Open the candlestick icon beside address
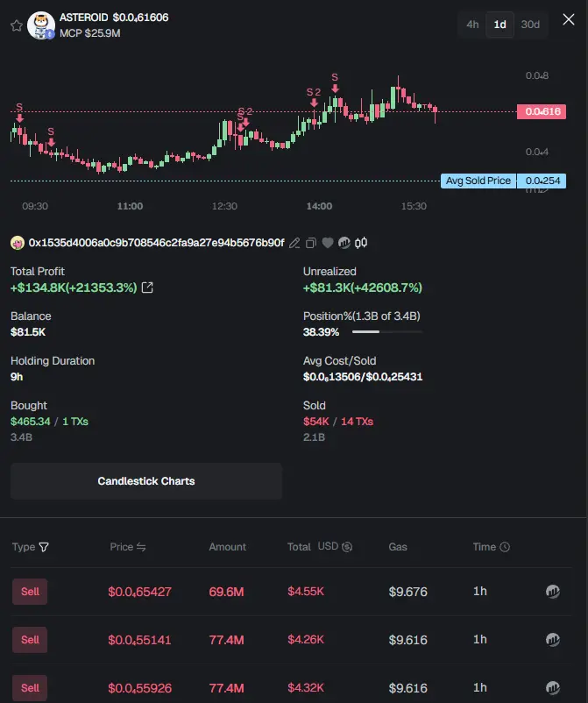This screenshot has height=703, width=588. click(361, 243)
